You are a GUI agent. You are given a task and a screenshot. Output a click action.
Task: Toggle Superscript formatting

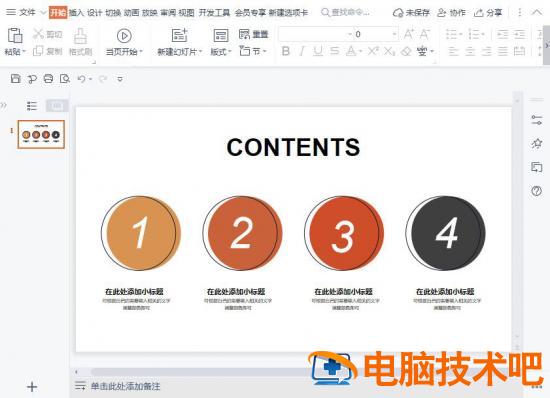[x=373, y=52]
